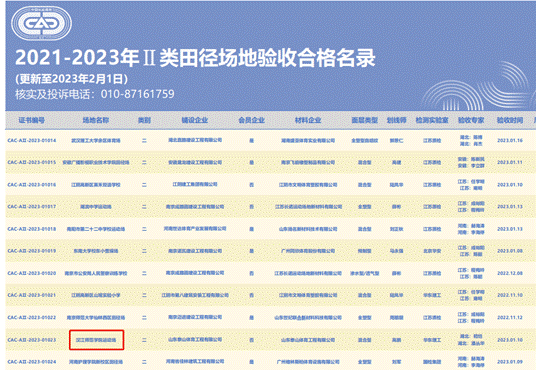
Task: Click certificate number CAC-AII-2023-01018
Action: tap(32, 229)
